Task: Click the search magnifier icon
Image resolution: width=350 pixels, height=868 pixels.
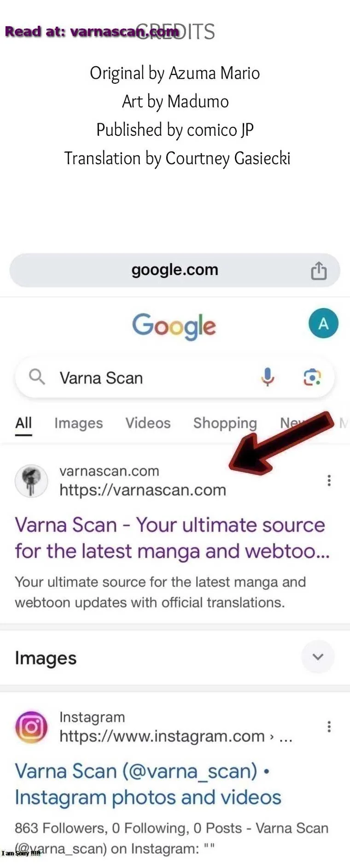Action: (x=37, y=377)
